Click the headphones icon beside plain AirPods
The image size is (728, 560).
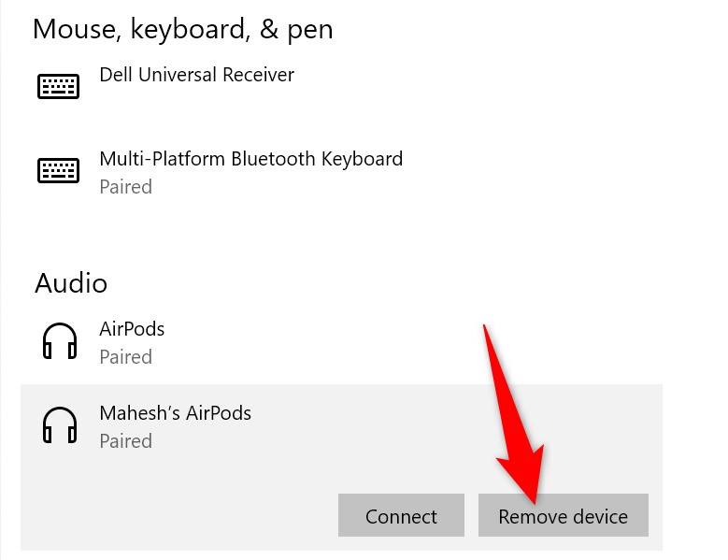tap(60, 341)
